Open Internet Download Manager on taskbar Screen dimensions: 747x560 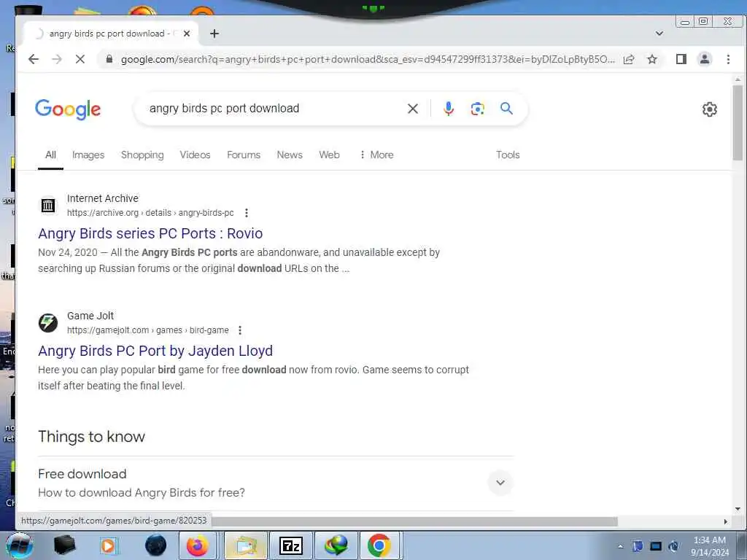pos(336,545)
